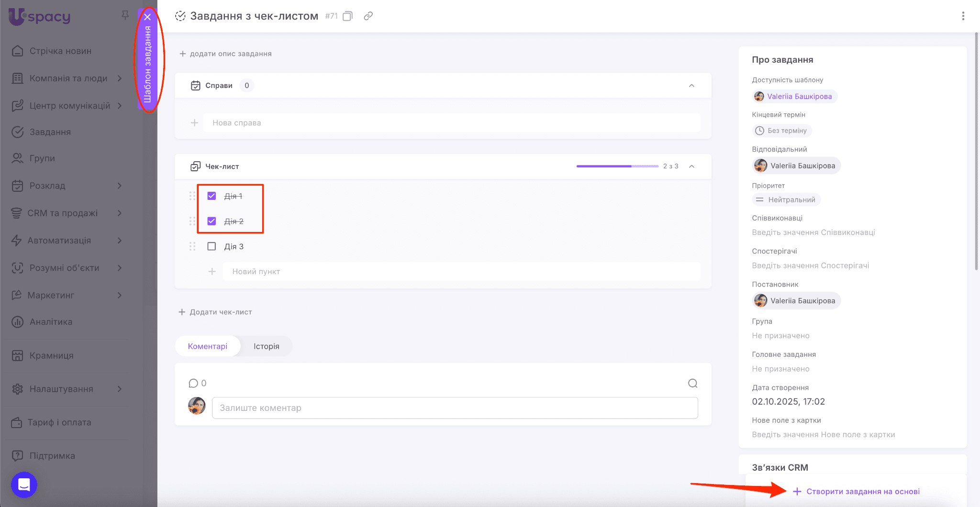Screen dimensions: 980x507
Task: Click the copy link icon in header
Action: (x=368, y=16)
